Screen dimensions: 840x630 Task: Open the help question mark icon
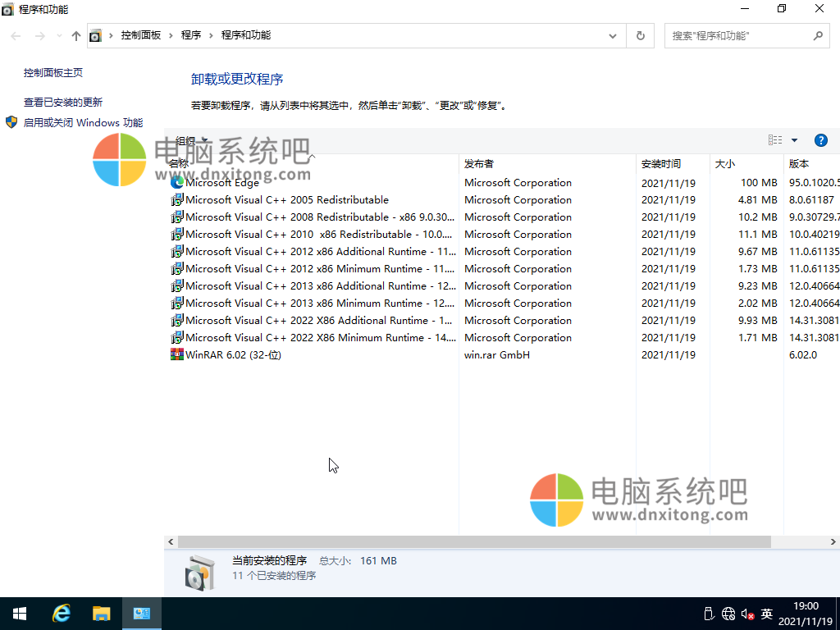coord(820,140)
